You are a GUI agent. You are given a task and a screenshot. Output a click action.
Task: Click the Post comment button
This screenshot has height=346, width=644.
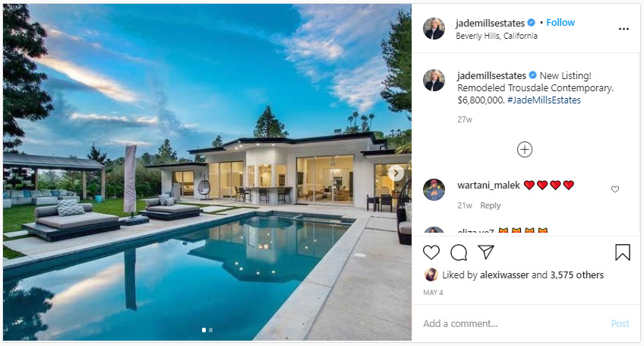620,323
